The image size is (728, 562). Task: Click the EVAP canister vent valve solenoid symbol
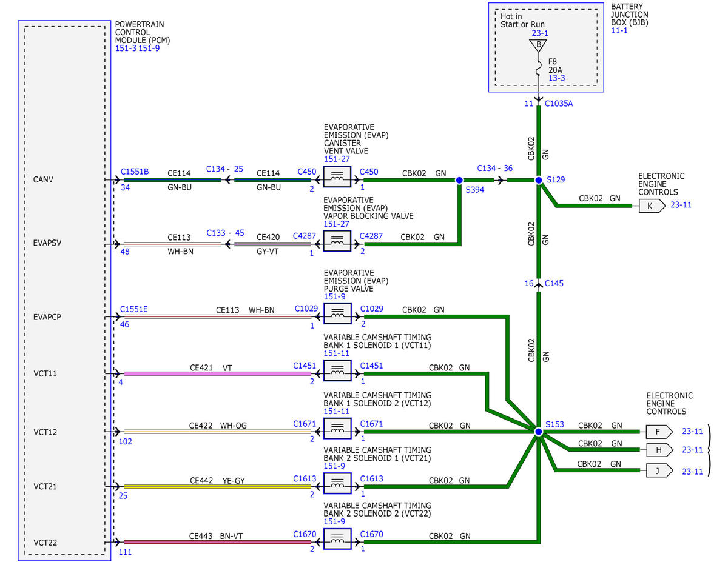tap(337, 179)
